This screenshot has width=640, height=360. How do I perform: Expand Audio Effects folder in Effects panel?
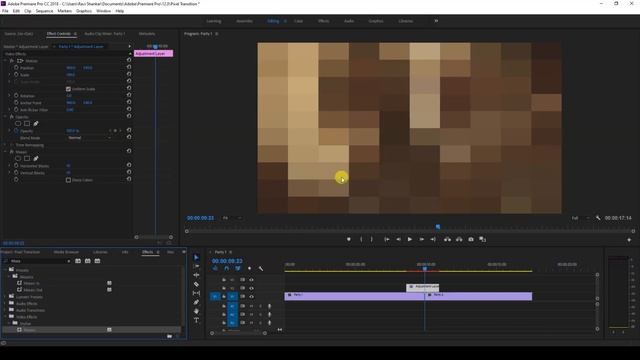click(5, 303)
